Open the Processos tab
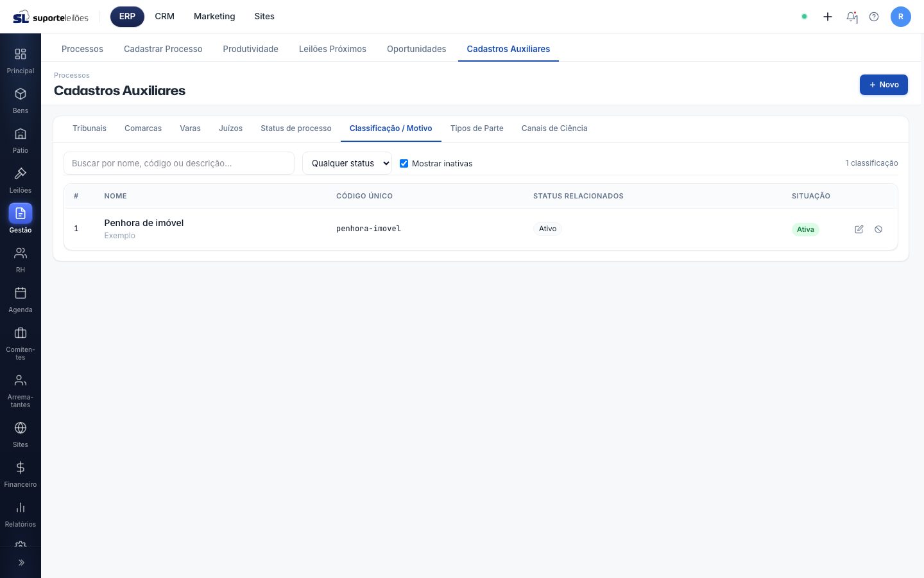 (x=82, y=49)
